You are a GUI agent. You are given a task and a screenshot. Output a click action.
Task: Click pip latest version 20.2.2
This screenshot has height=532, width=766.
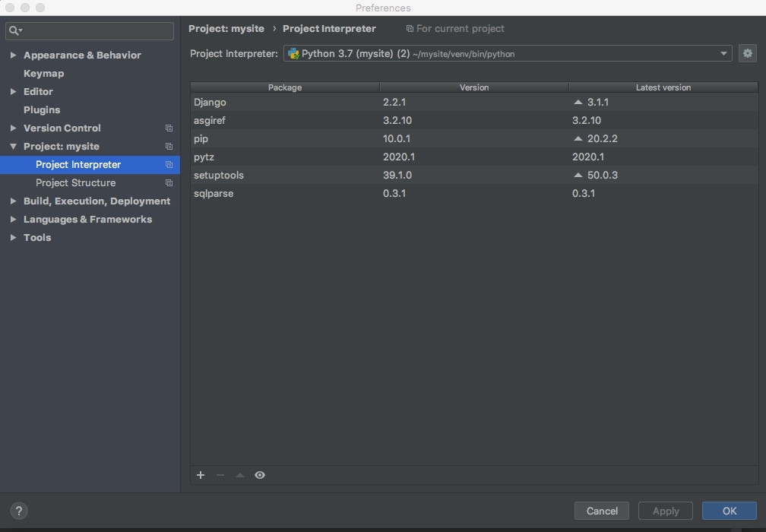pyautogui.click(x=603, y=139)
